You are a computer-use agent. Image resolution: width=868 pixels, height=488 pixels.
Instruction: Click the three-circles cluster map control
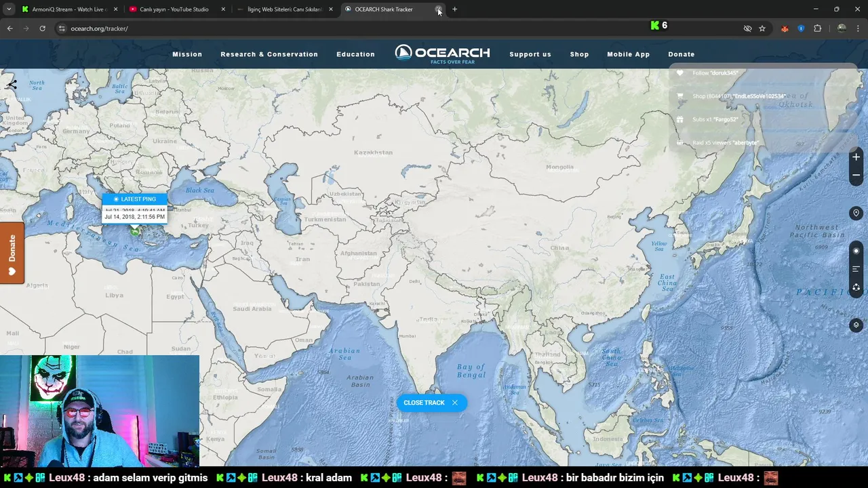(856, 287)
